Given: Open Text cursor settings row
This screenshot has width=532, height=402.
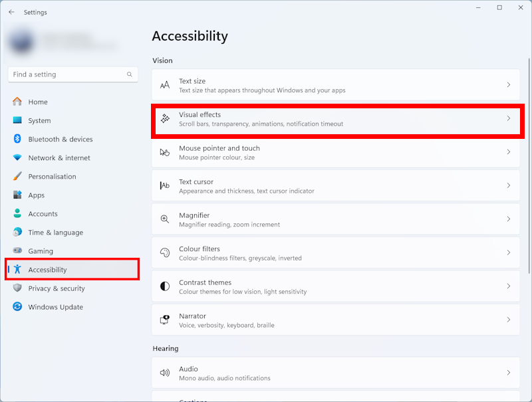Looking at the screenshot, I should (x=336, y=186).
